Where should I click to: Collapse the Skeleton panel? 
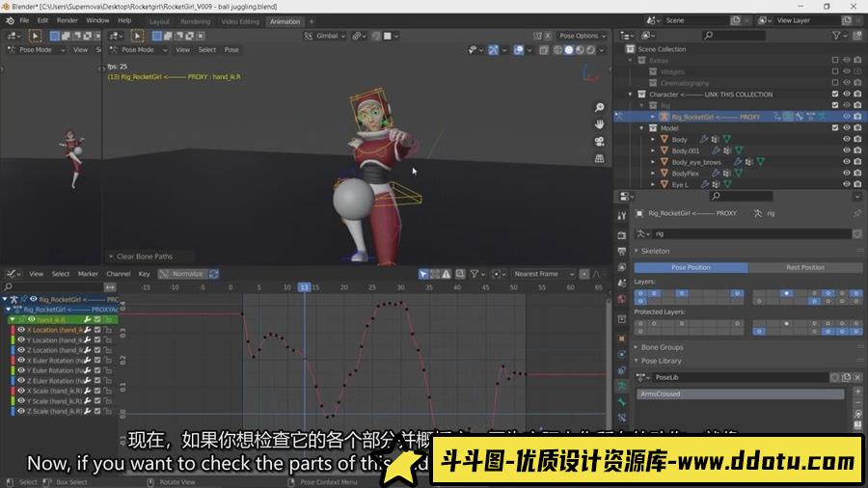click(x=637, y=251)
